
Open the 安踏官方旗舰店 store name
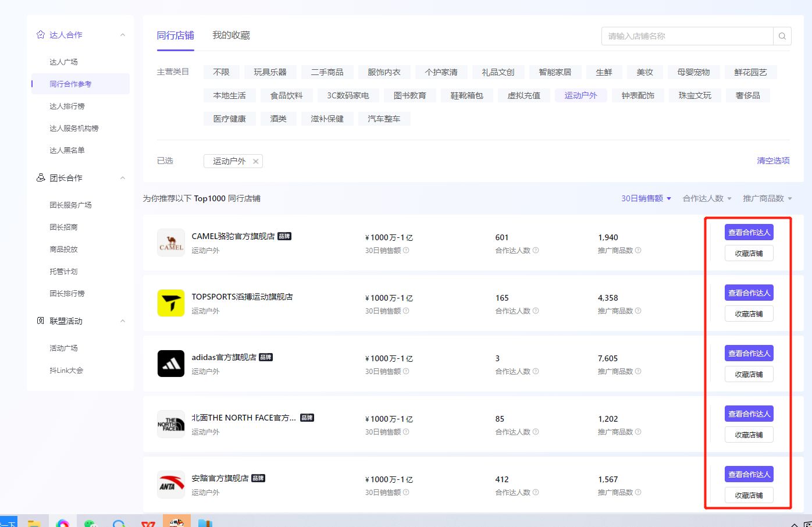pos(220,478)
